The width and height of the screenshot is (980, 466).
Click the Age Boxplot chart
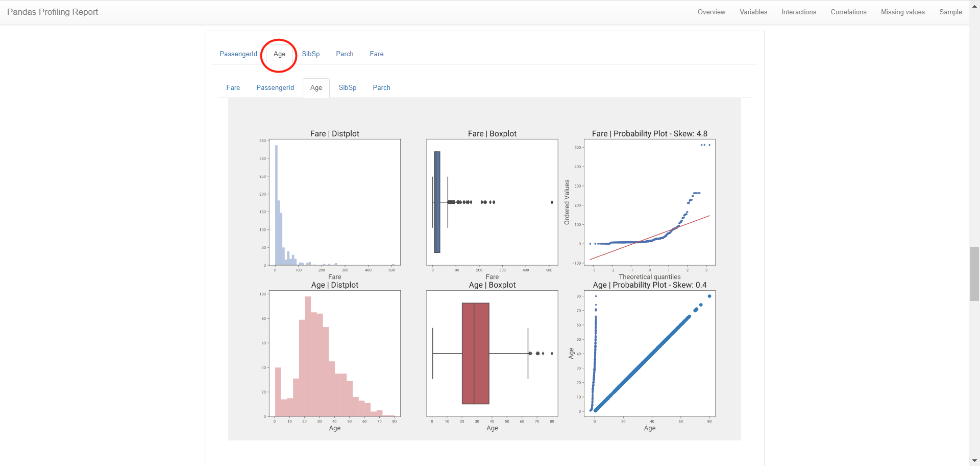pos(492,354)
